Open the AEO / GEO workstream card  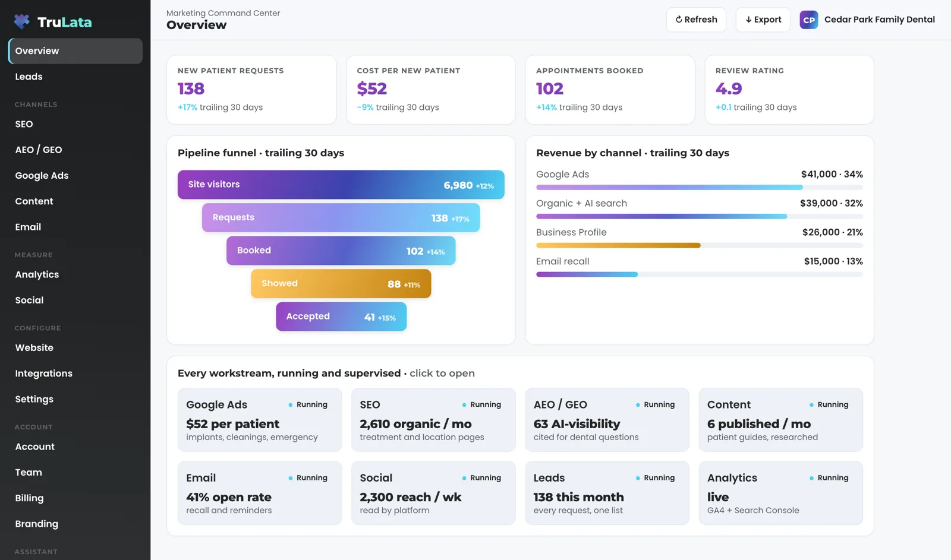[607, 420]
